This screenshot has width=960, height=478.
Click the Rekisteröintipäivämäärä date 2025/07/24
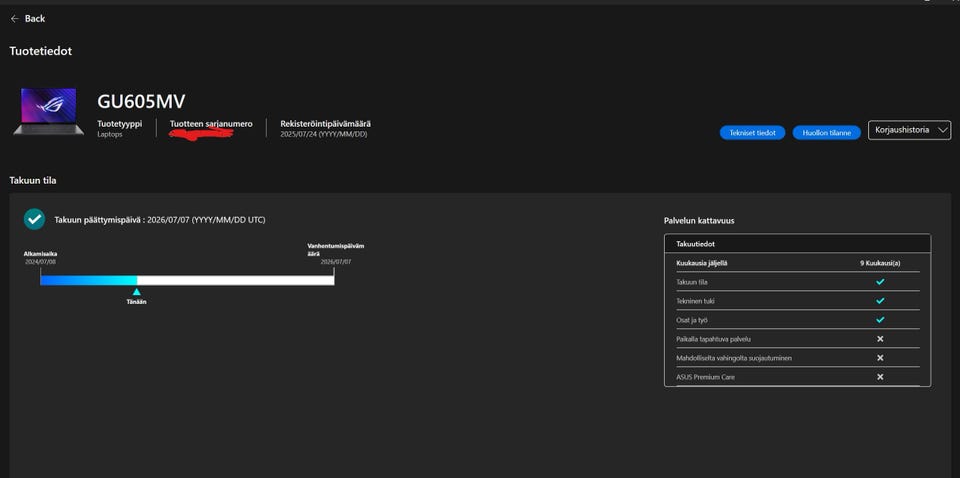pos(323,134)
